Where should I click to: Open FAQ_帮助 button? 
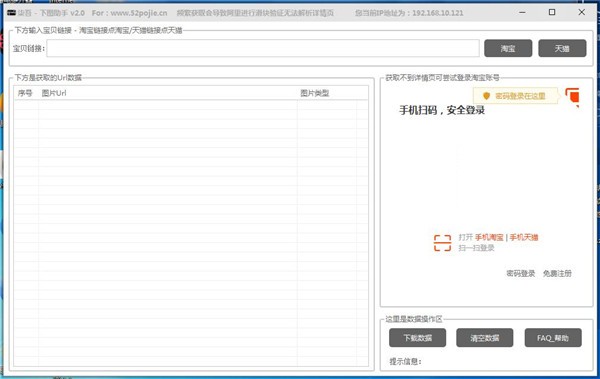(553, 338)
